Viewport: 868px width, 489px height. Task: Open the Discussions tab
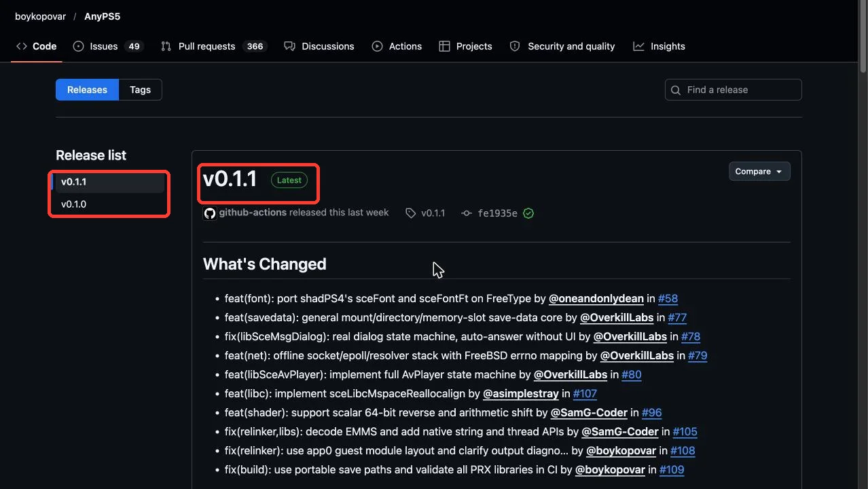[319, 46]
